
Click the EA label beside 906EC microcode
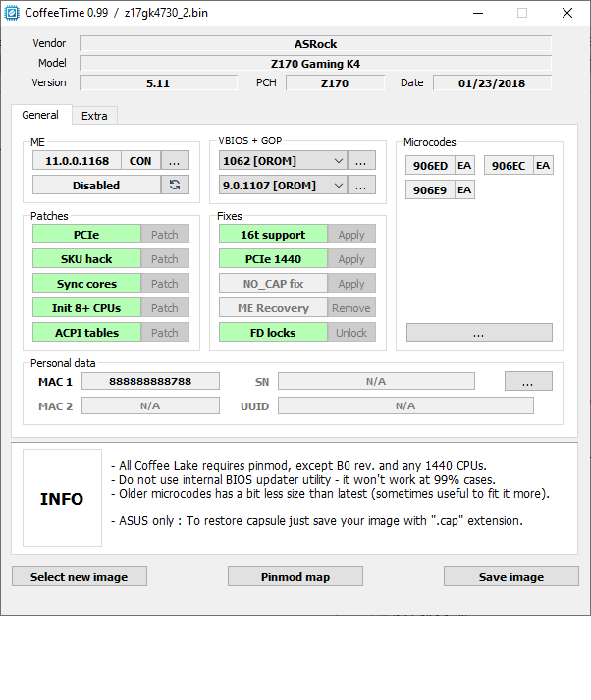coord(543,166)
